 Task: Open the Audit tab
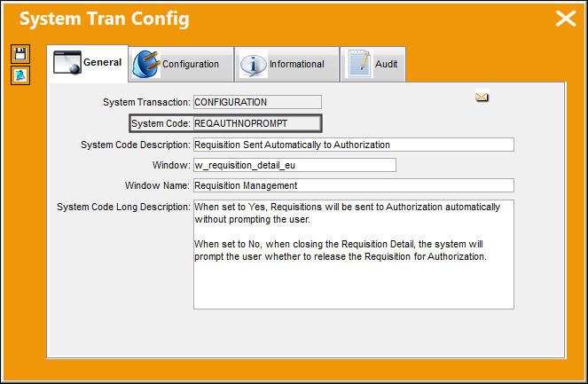tap(372, 64)
